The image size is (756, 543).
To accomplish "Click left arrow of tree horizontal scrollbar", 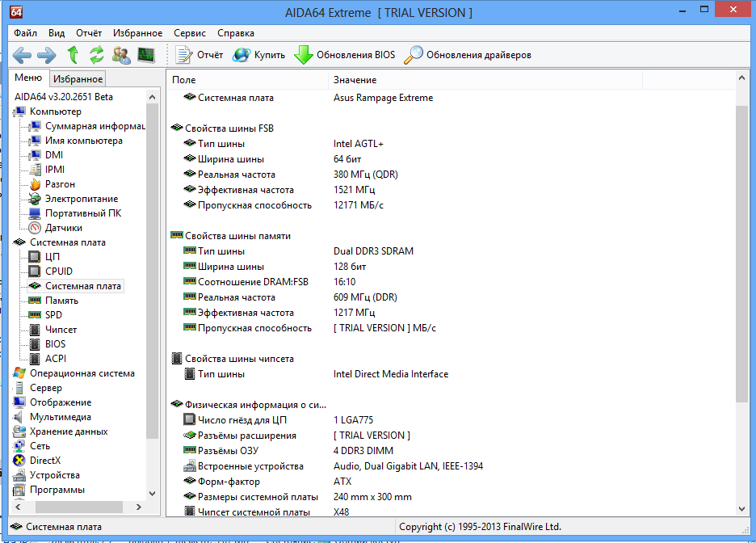I will 18,507.
